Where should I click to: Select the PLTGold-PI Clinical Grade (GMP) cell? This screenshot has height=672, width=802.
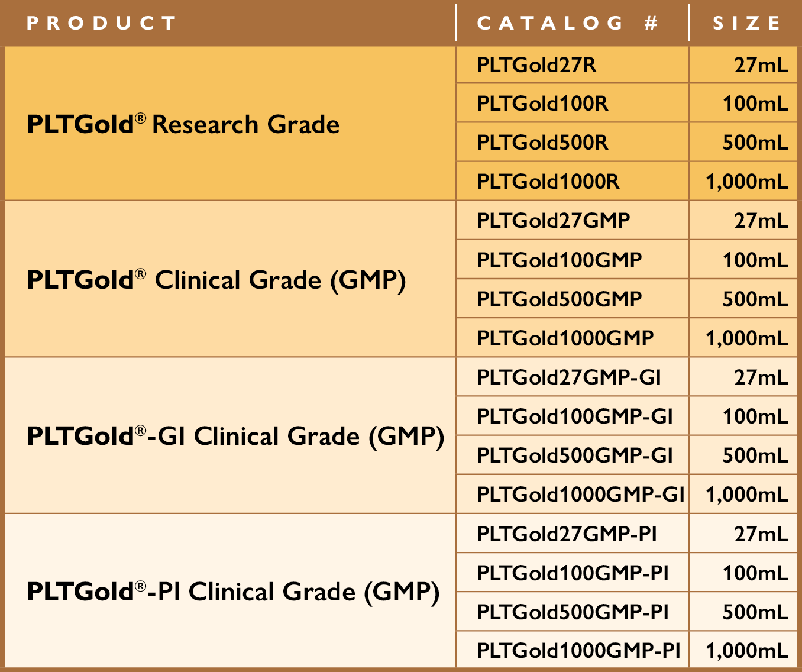coord(233,592)
